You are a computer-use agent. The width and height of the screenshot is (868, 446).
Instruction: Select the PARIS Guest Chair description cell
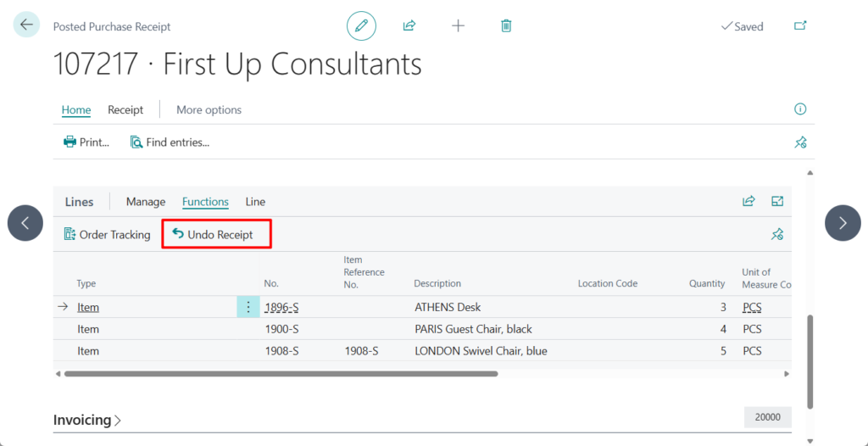(x=473, y=329)
